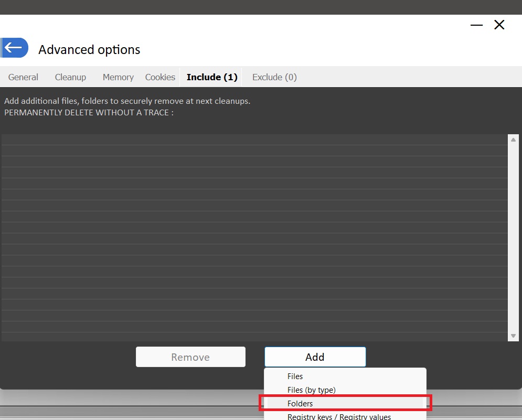522x420 pixels.
Task: Select Files (by type) menu entry
Action: click(x=311, y=390)
